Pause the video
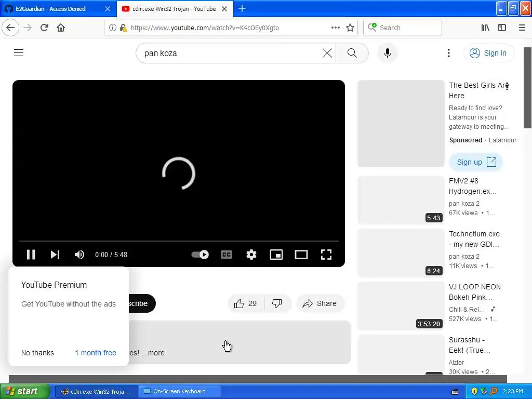Screen dimensions: 532x399 click(x=31, y=255)
